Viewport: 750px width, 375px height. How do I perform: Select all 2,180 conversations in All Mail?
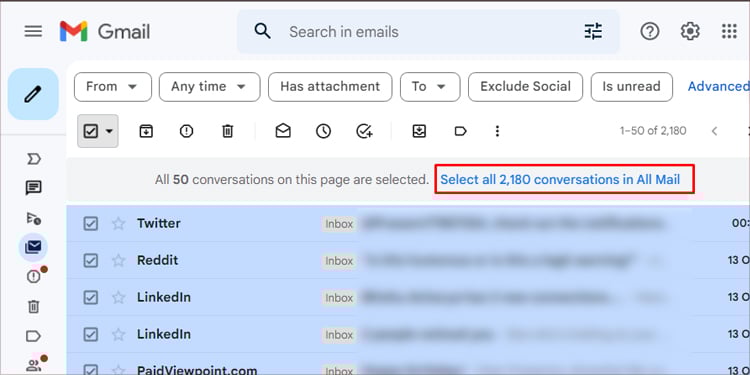coord(560,180)
